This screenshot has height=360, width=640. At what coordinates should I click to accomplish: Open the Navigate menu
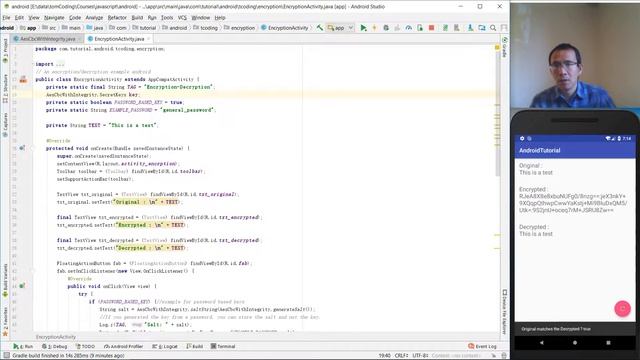[54, 18]
